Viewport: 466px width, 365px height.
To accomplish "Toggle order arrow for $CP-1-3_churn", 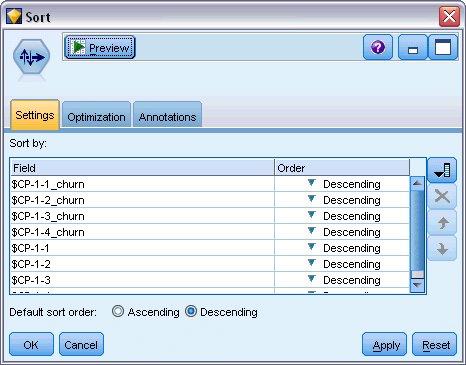I will click(x=311, y=215).
